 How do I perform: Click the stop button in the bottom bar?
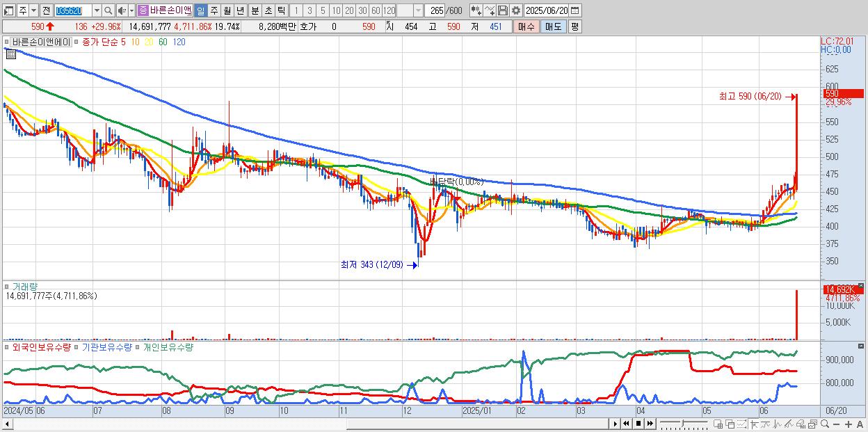[638, 424]
